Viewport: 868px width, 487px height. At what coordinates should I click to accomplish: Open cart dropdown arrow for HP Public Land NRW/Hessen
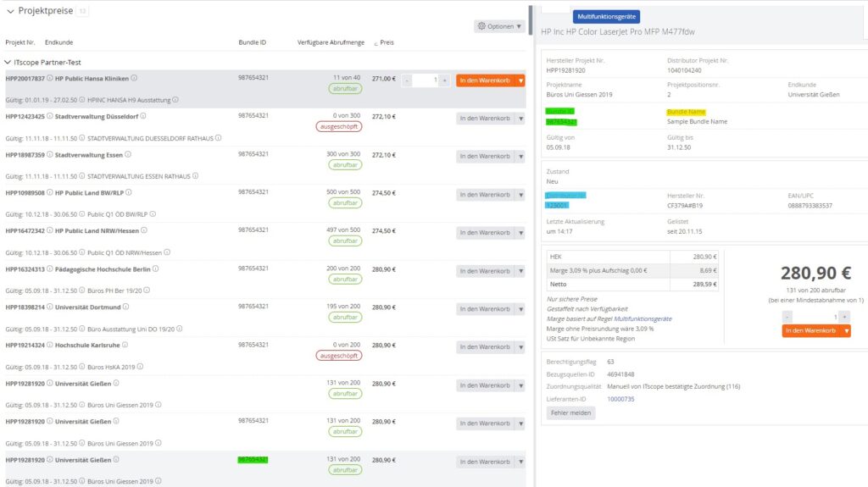[521, 233]
